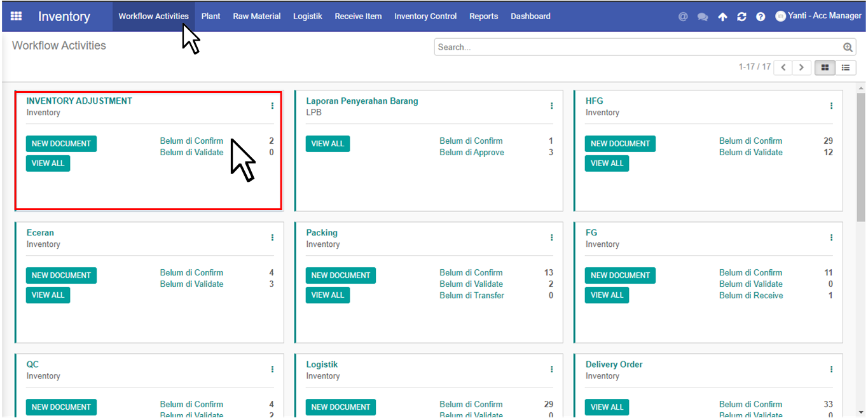Click the search magnifier icon
This screenshot has height=418, width=868.
[848, 47]
